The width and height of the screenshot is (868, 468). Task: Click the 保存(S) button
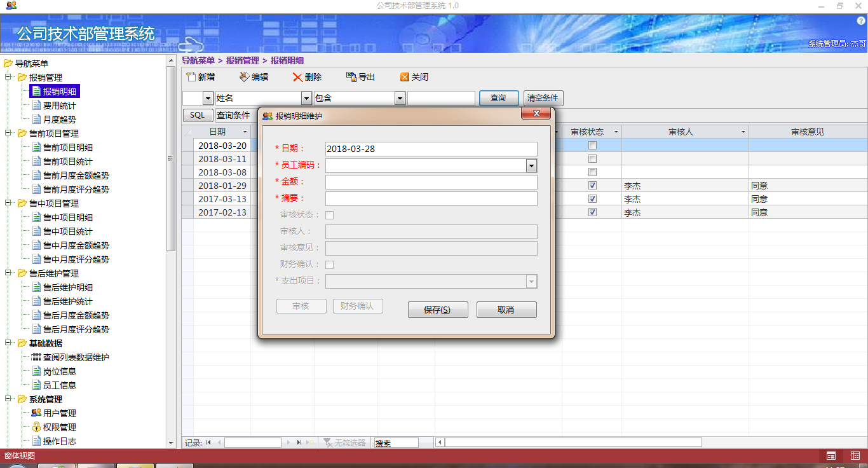[x=438, y=310]
